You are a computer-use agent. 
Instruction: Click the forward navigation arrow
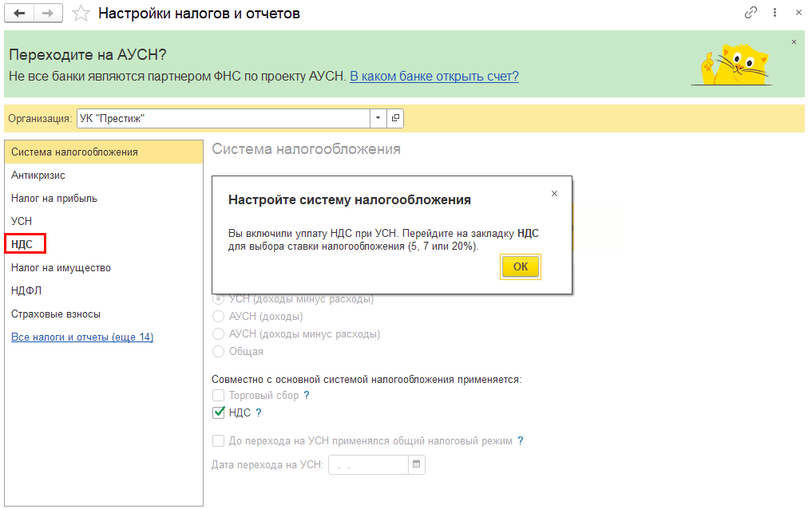point(48,13)
